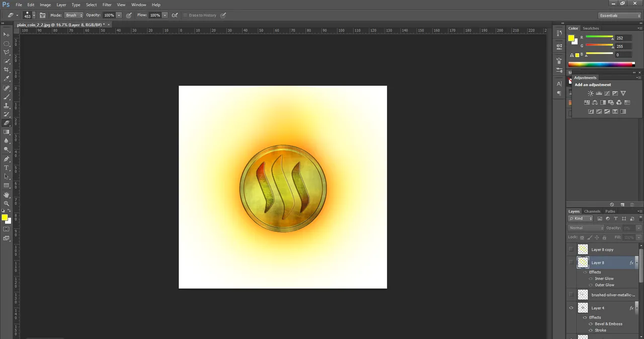Add a Channel Mixer adjustment
644x339 pixels.
tap(619, 102)
